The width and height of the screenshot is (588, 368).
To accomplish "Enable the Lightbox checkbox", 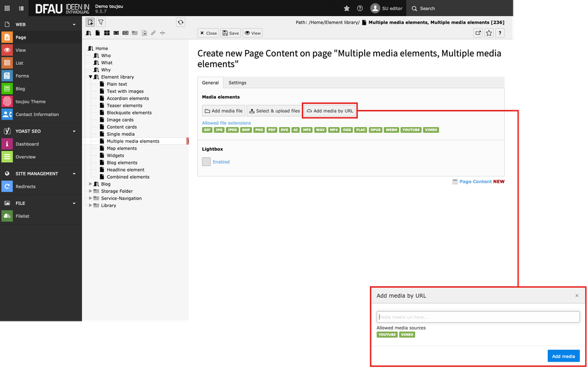I will [x=206, y=162].
